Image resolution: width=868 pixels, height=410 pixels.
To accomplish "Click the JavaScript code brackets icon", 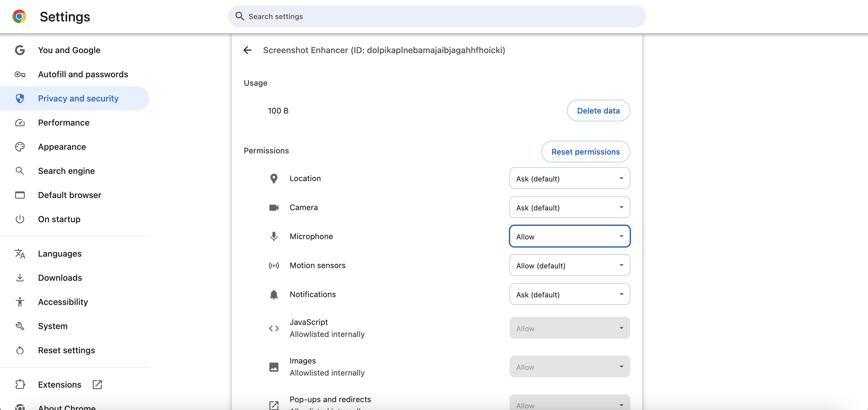I will 274,328.
